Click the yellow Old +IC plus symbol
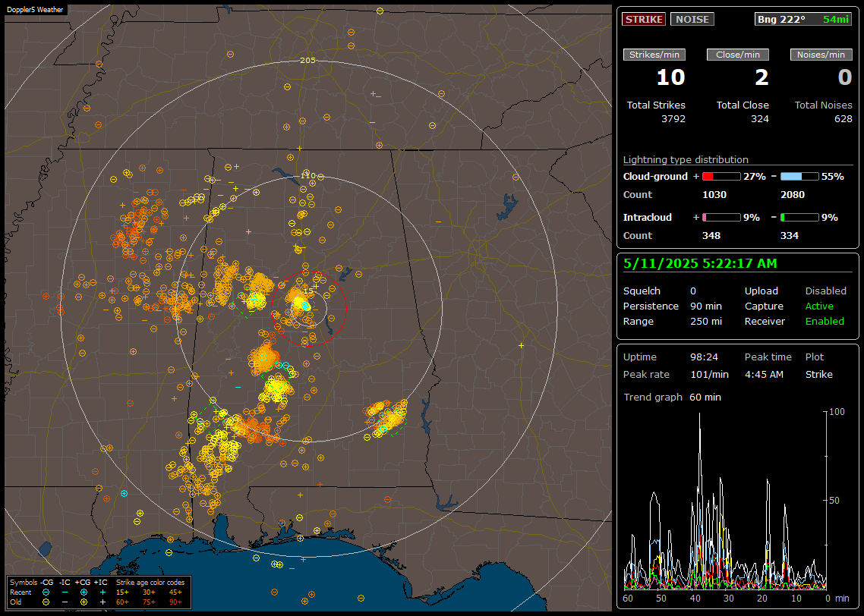Viewport: 864px width, 616px height. click(x=102, y=602)
